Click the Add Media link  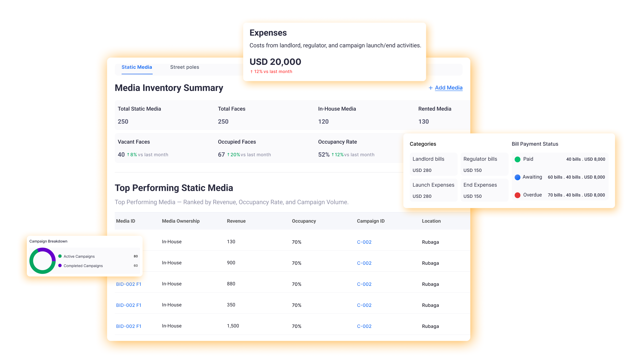[x=448, y=88]
